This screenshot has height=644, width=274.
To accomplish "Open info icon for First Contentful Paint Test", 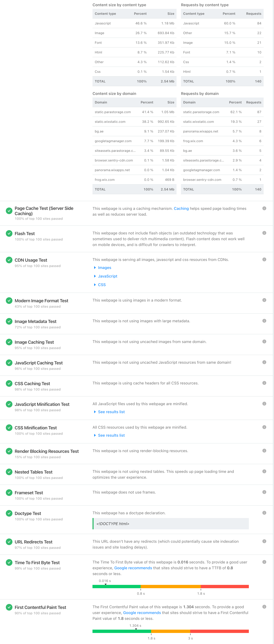I will (x=264, y=607).
